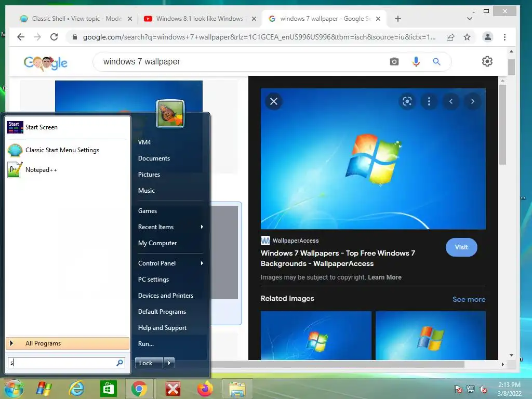Image resolution: width=532 pixels, height=399 pixels.
Task: Open Windows 7 Wallpapers title link
Action: (x=338, y=259)
